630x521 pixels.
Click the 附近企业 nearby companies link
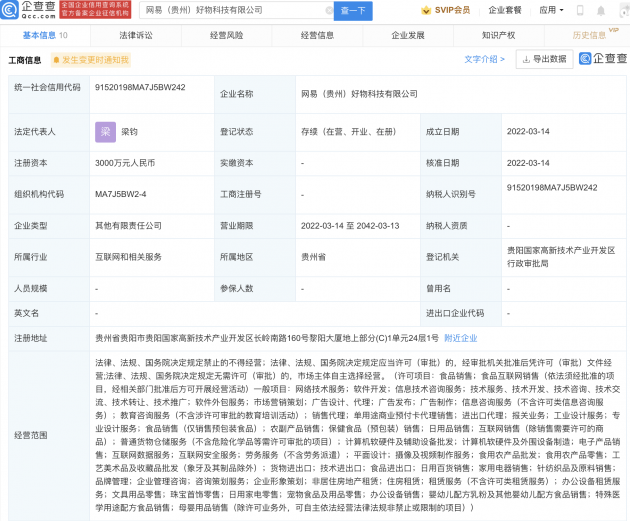461,338
